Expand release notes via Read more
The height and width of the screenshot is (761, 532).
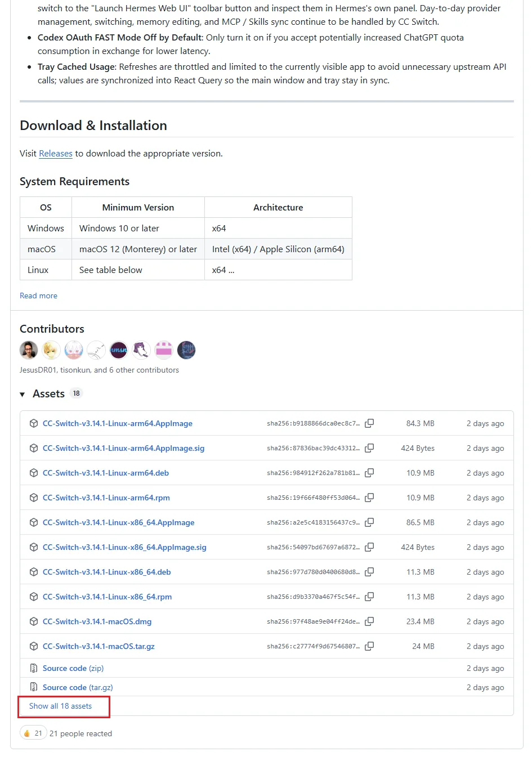tap(38, 296)
